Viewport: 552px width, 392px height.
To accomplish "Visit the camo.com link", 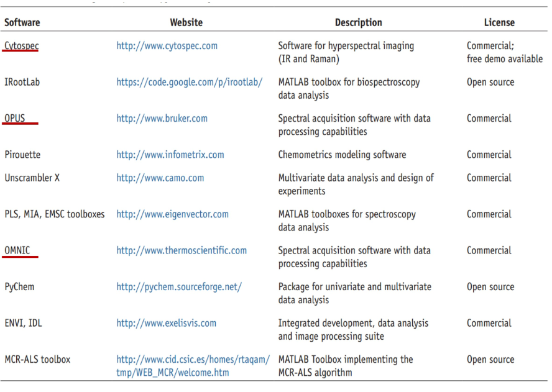I will [x=160, y=178].
